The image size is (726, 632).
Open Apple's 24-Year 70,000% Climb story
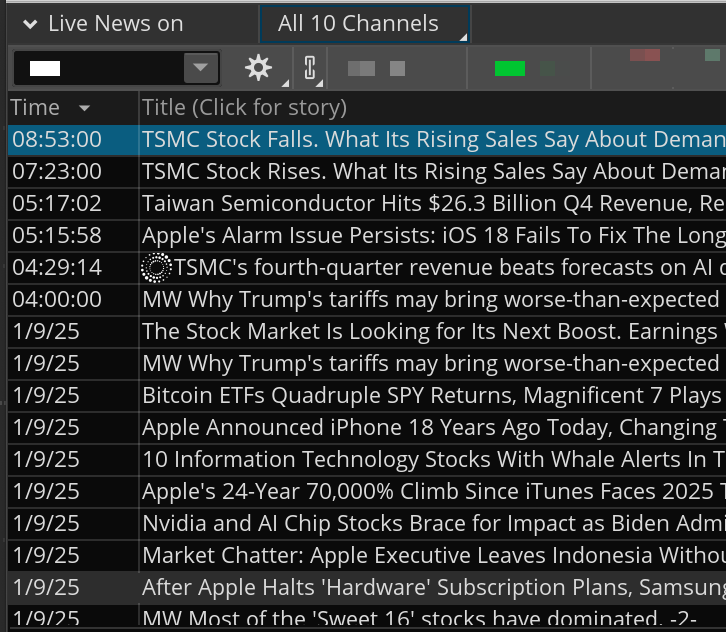click(x=432, y=491)
